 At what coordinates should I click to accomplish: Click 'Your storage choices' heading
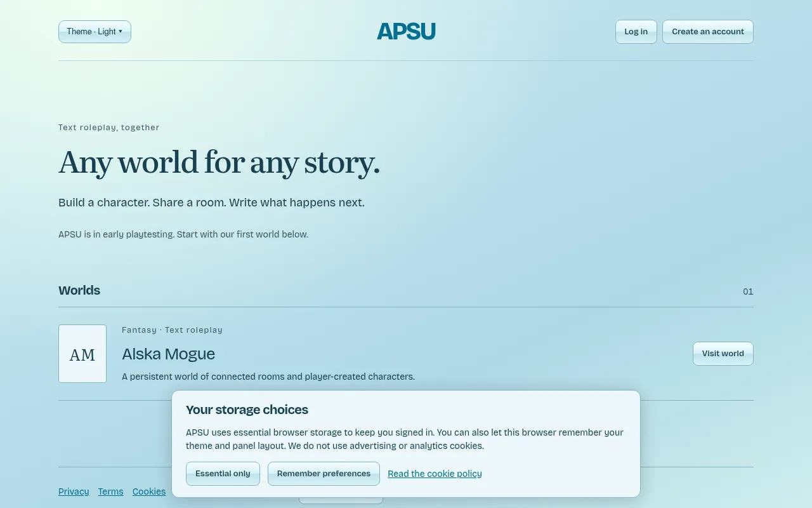click(x=247, y=410)
